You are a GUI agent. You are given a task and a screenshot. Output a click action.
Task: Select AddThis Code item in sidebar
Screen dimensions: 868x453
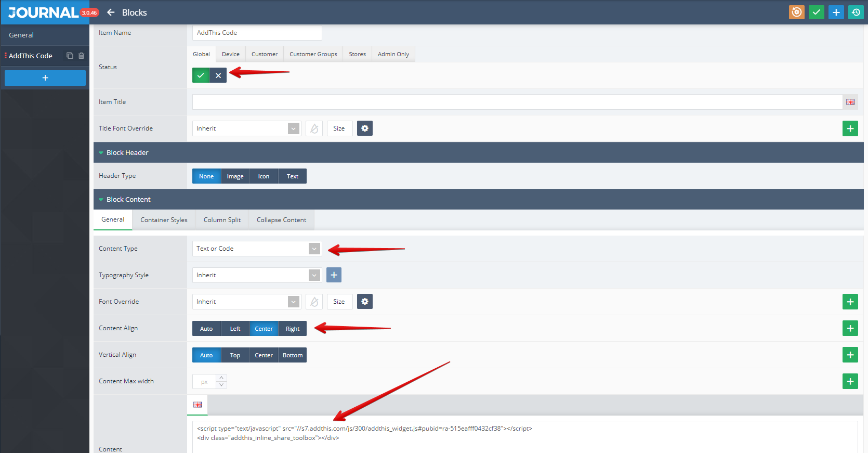(x=31, y=56)
